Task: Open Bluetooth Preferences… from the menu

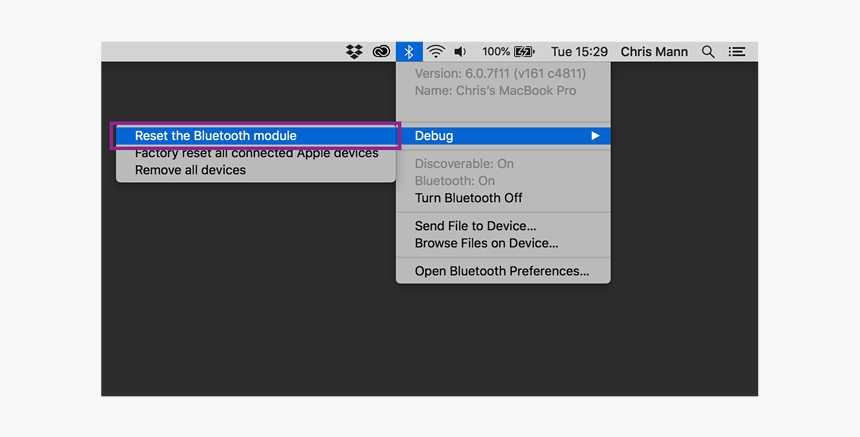Action: pyautogui.click(x=502, y=271)
